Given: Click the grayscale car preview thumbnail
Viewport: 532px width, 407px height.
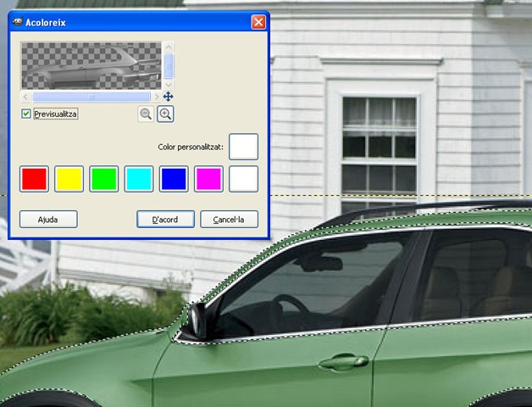Looking at the screenshot, I should tap(91, 65).
